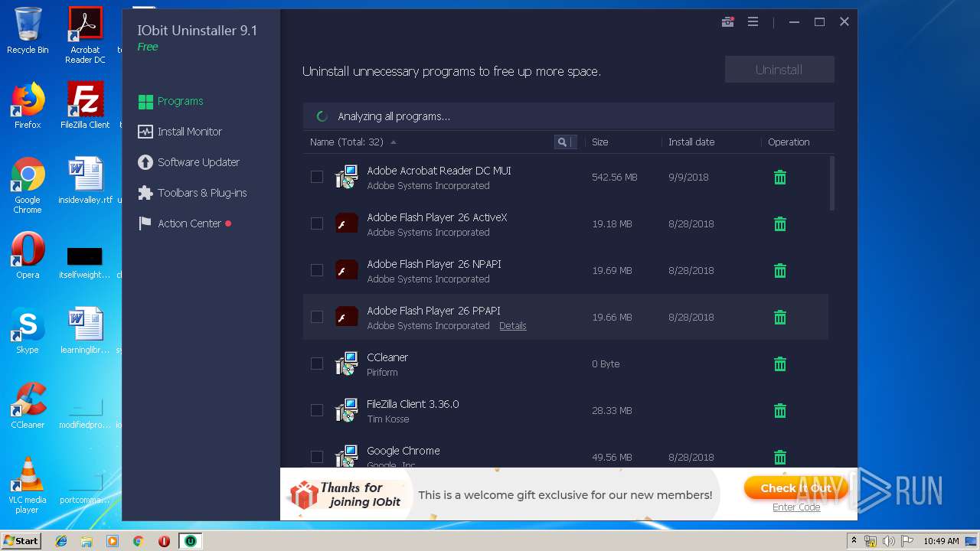Viewport: 980px width, 551px height.
Task: Click the volume tray icon
Action: click(889, 541)
